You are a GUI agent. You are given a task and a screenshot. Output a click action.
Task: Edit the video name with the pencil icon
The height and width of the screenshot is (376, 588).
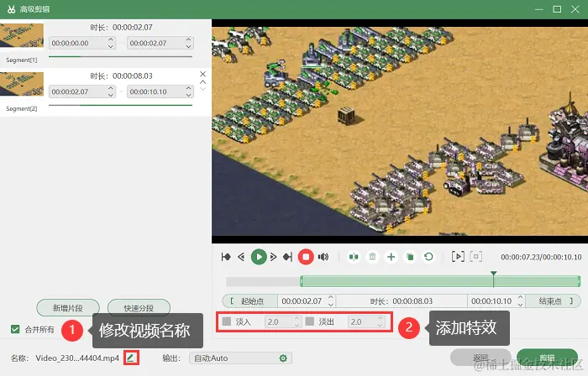pos(130,358)
